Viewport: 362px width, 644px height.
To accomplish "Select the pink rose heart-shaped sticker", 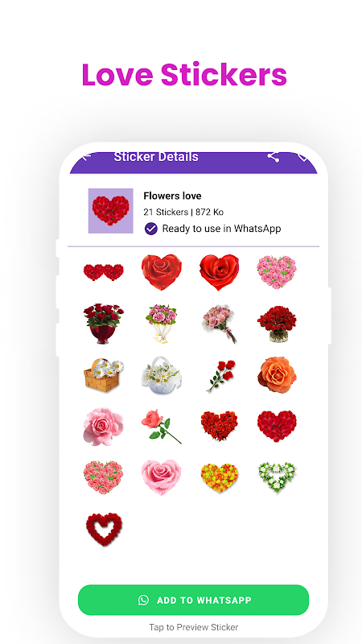I will [x=162, y=477].
